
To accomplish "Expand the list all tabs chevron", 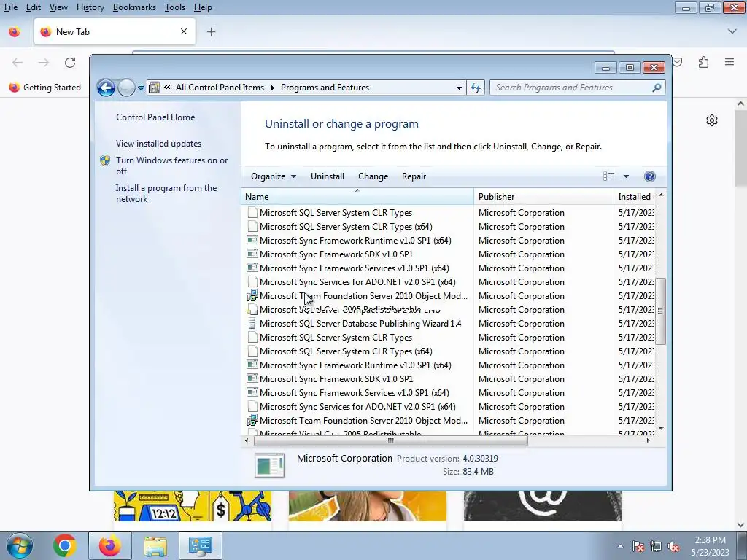I will tap(732, 31).
